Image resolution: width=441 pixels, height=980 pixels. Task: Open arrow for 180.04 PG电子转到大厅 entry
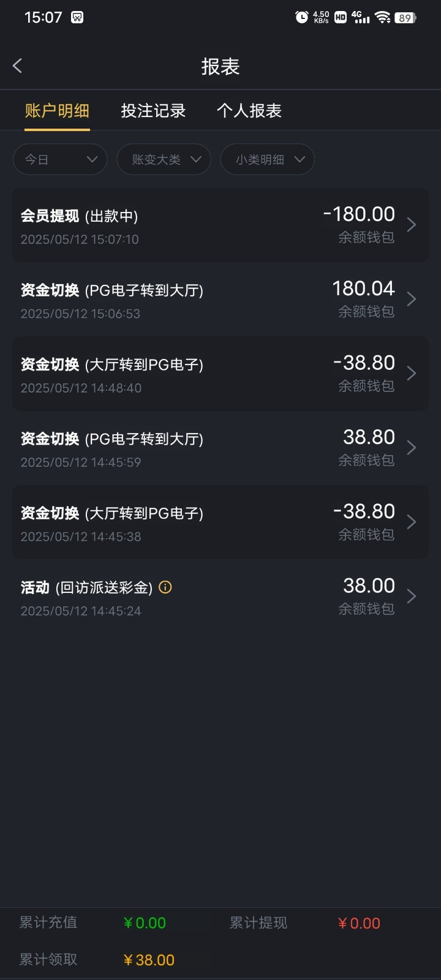[412, 299]
